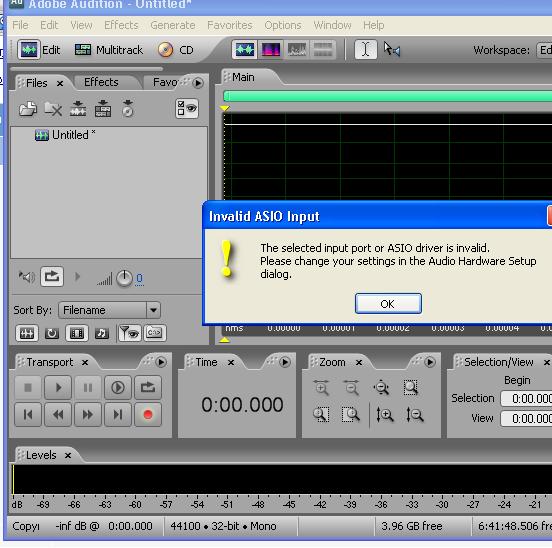The width and height of the screenshot is (552, 548).
Task: Click Zoom Out Full Both Axes icon
Action: pos(381,388)
